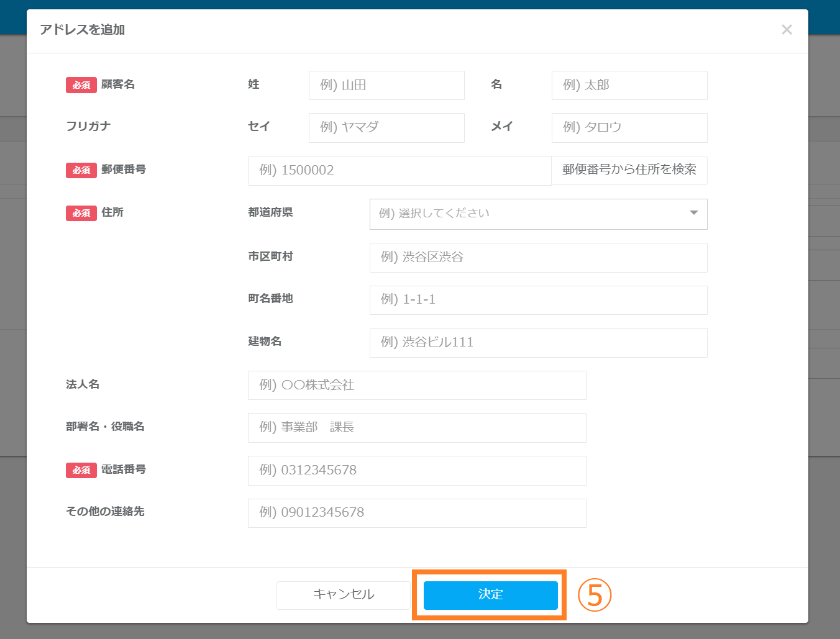Click the 法人名 company name field
The height and width of the screenshot is (639, 840).
416,385
